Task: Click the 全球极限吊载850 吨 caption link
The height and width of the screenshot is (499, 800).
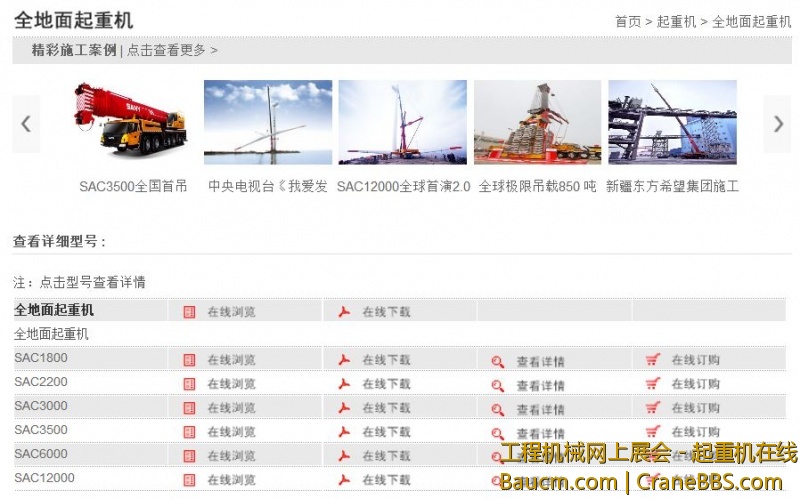Action: click(537, 186)
